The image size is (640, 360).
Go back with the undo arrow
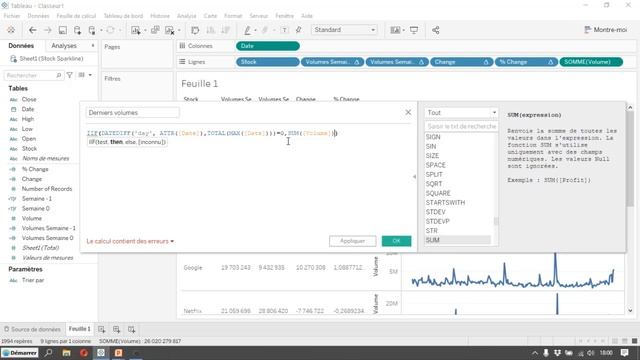(33, 30)
